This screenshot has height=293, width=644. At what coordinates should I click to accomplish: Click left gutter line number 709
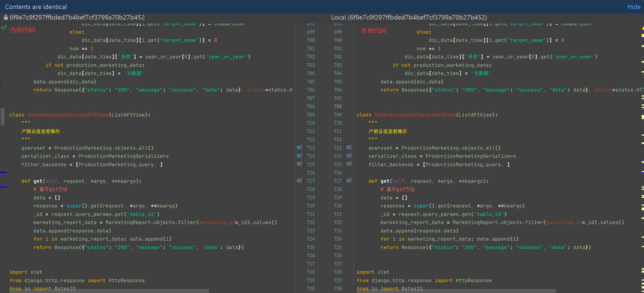[311, 115]
